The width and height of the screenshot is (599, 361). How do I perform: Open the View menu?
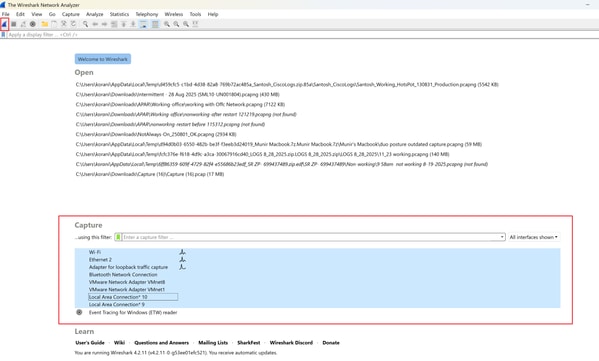pyautogui.click(x=37, y=14)
